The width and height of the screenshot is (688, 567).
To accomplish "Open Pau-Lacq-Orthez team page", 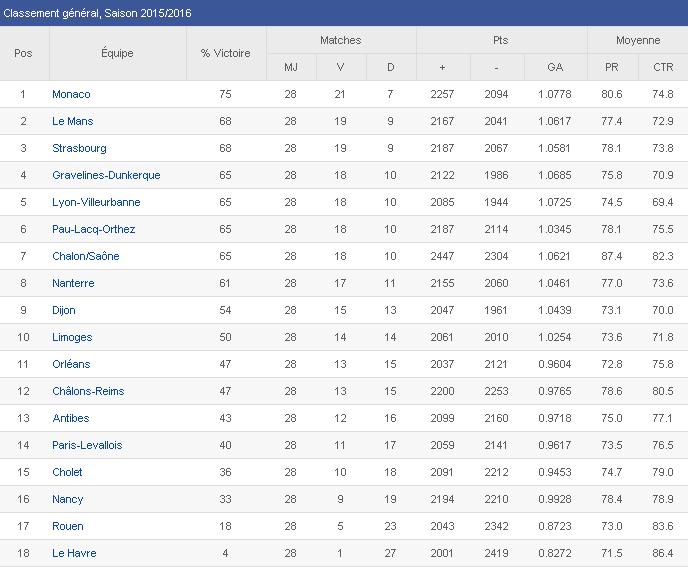I will [93, 229].
